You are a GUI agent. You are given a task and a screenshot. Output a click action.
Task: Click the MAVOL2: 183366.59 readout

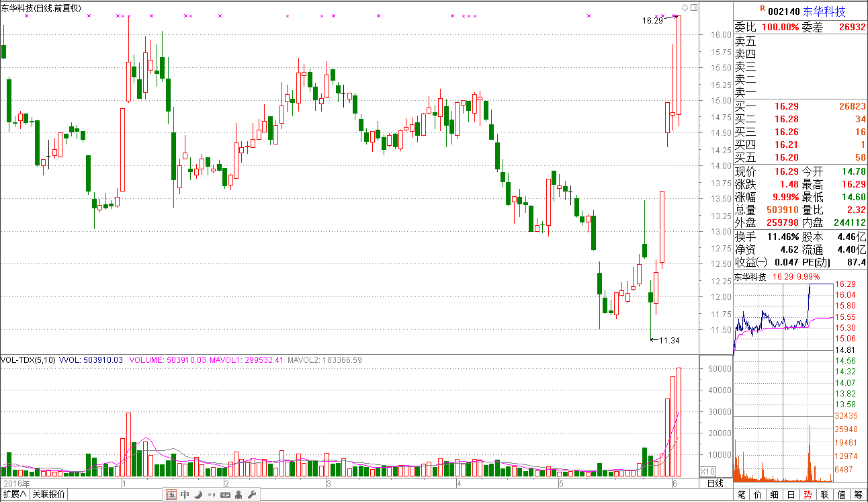(x=324, y=360)
